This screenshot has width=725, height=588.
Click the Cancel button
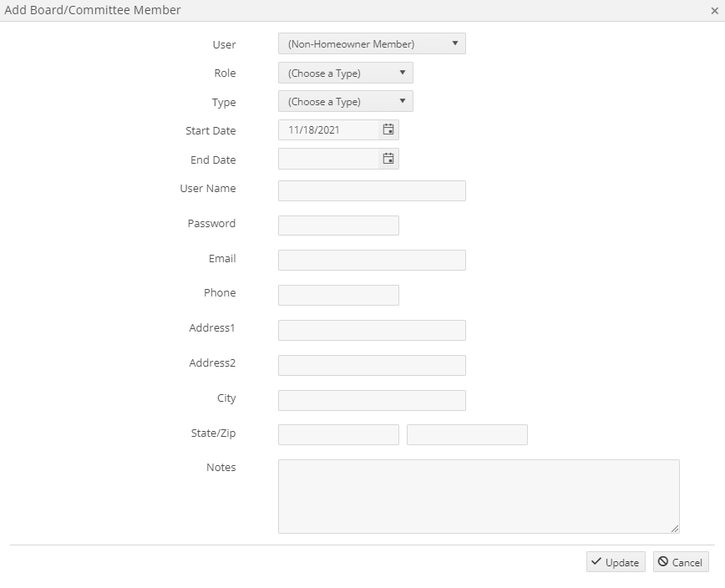[681, 562]
